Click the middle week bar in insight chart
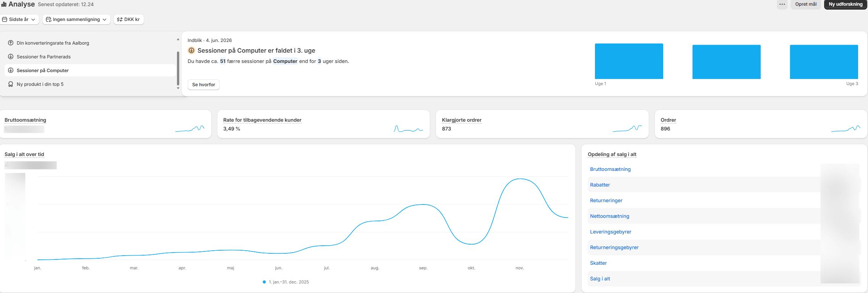 (727, 62)
